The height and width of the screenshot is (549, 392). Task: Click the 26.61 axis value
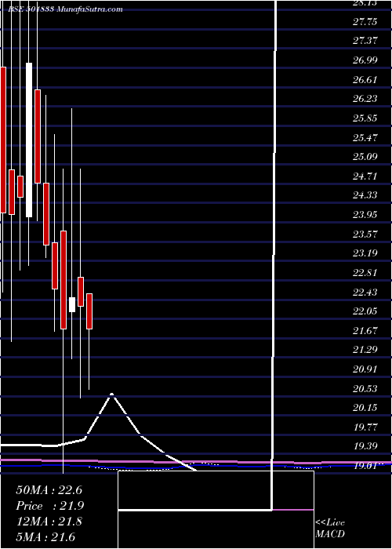[365, 80]
